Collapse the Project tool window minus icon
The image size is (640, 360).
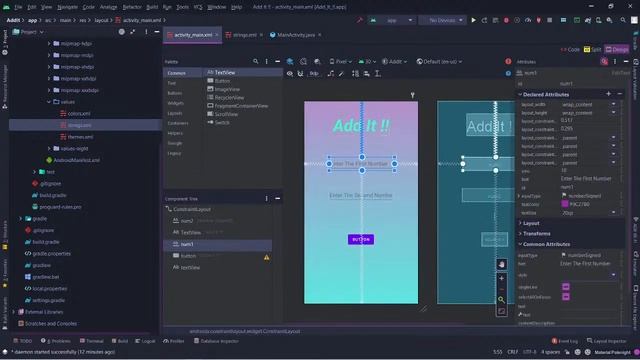pos(157,31)
